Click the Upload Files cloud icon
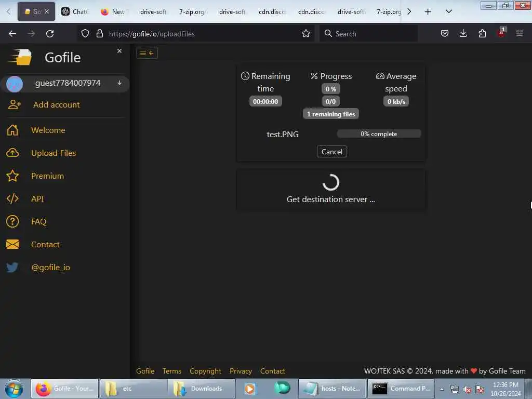 tap(12, 153)
